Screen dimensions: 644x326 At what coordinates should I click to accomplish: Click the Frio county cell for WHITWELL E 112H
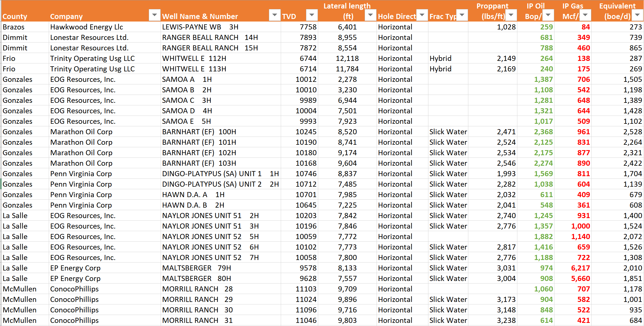point(25,58)
